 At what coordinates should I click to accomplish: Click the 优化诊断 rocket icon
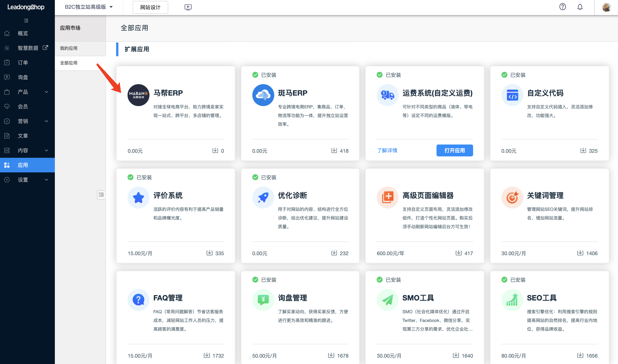pos(263,198)
